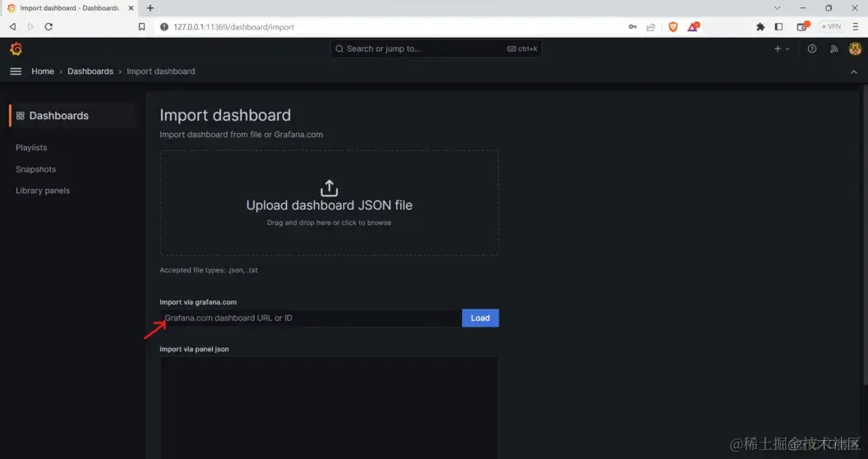Open the user profile avatar
Image resolution: width=868 pixels, height=459 pixels.
[x=855, y=48]
